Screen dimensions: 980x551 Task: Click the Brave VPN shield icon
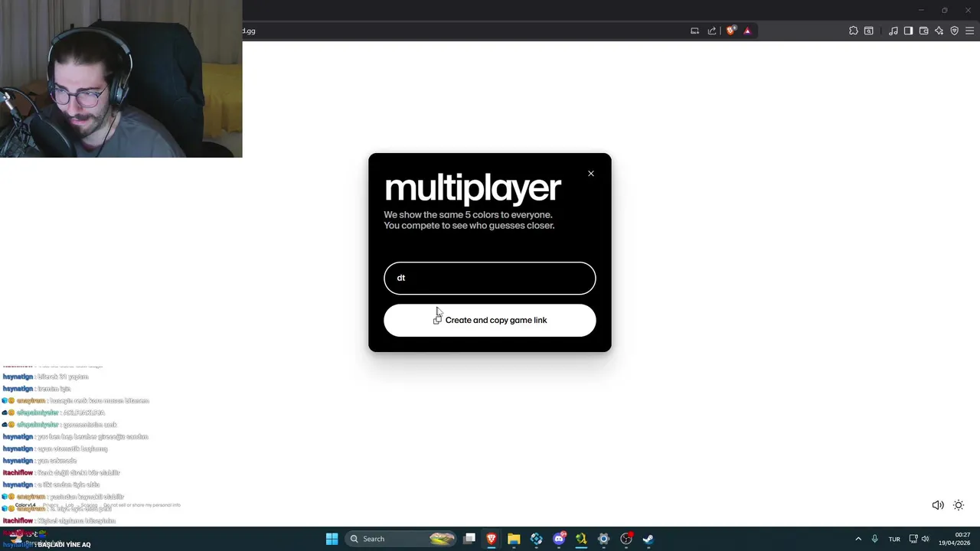tap(954, 31)
